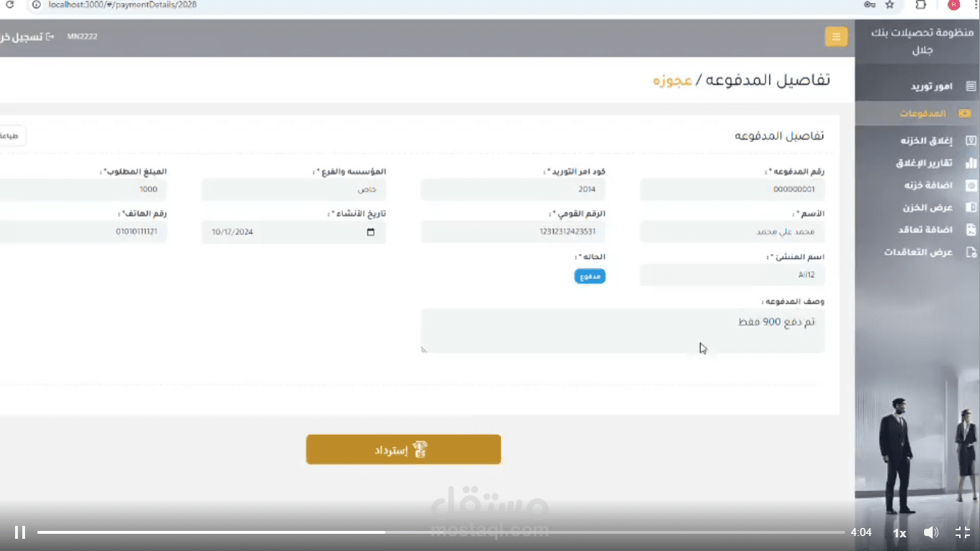Click the إسترداد refund button
The image size is (980, 551).
[403, 449]
